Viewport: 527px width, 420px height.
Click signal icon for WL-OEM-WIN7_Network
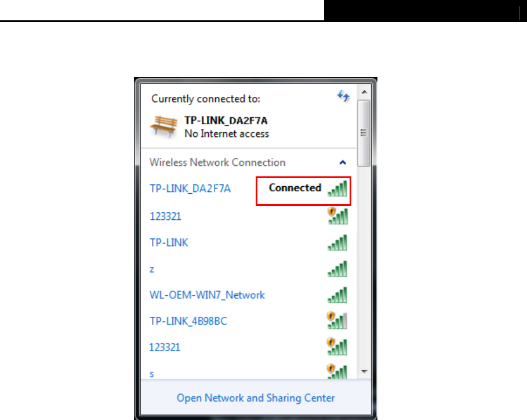pos(337,295)
